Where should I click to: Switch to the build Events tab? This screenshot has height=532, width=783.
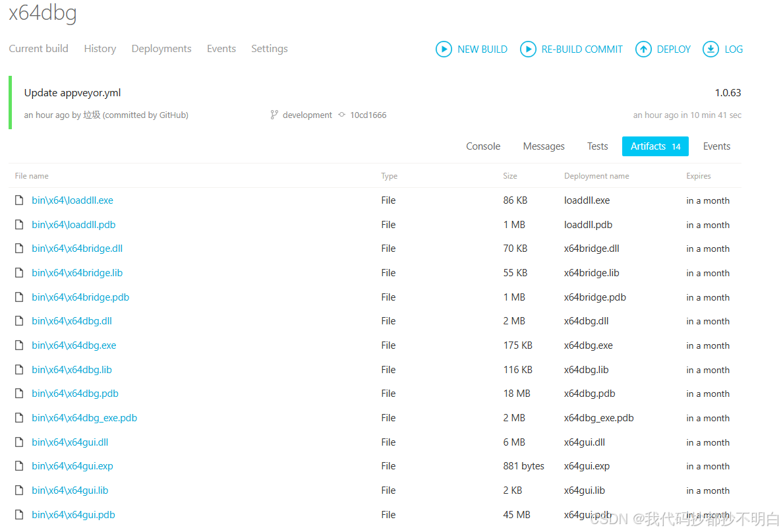716,146
